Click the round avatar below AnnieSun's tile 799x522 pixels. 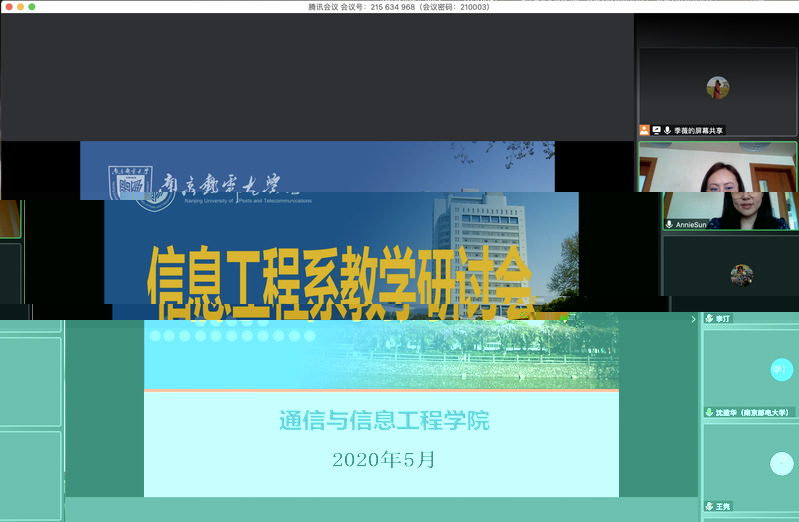(741, 275)
